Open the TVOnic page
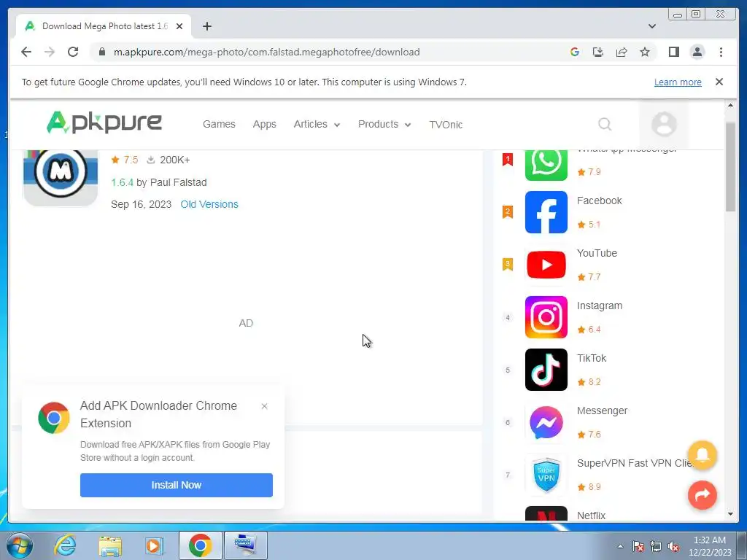 (x=446, y=125)
